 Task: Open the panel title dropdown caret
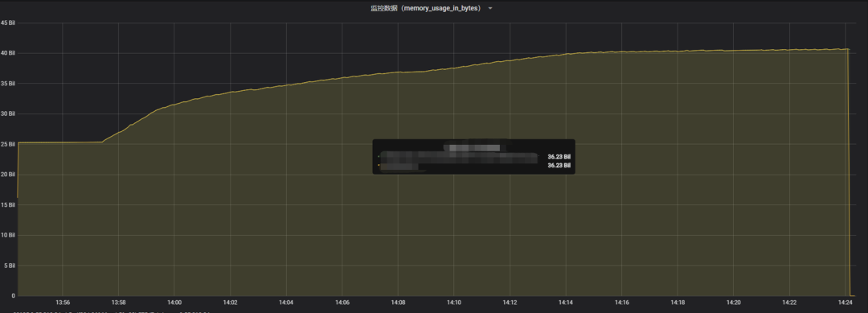pos(490,8)
